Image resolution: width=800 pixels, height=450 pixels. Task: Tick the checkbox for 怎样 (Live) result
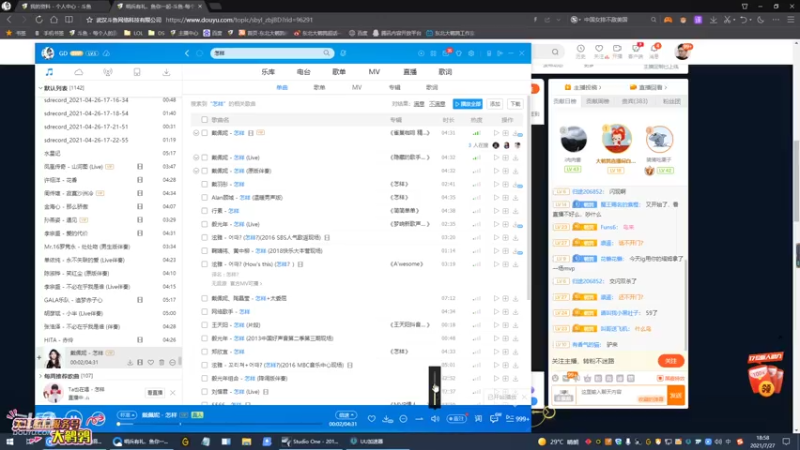(205, 158)
